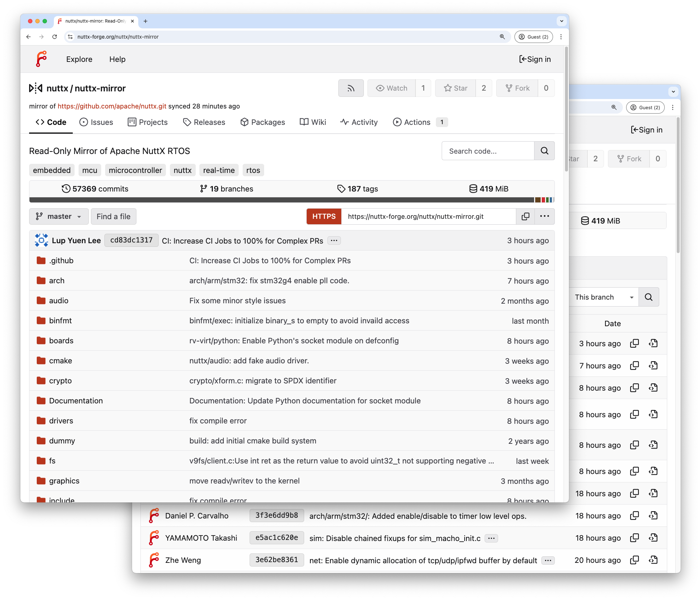Select the rtos topic tag
The width and height of the screenshot is (700, 600).
[x=253, y=170]
